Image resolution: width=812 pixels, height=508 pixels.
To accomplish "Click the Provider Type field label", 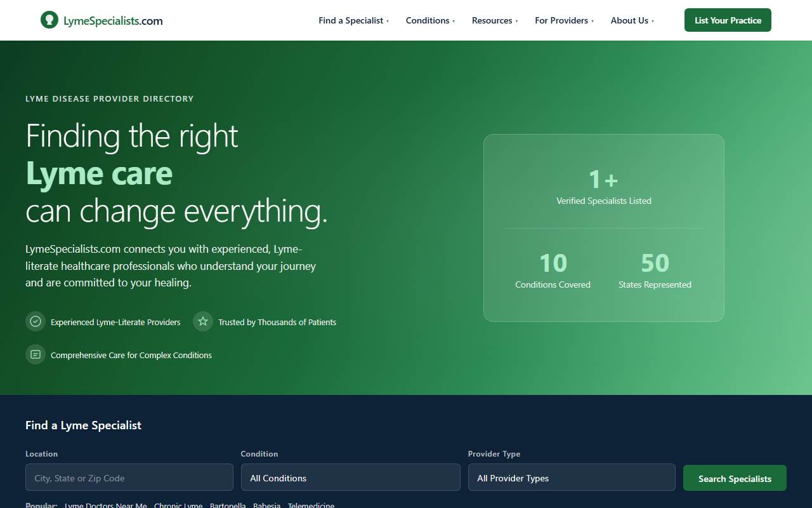I will (494, 454).
